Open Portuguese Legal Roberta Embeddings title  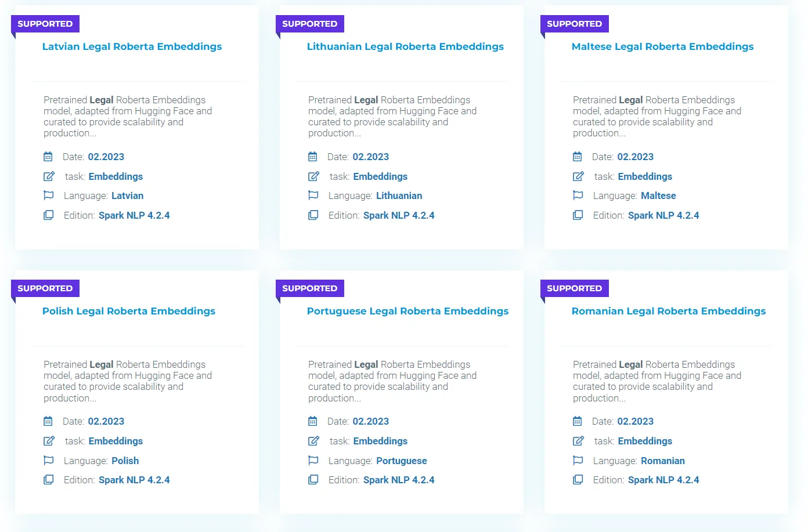pos(407,311)
